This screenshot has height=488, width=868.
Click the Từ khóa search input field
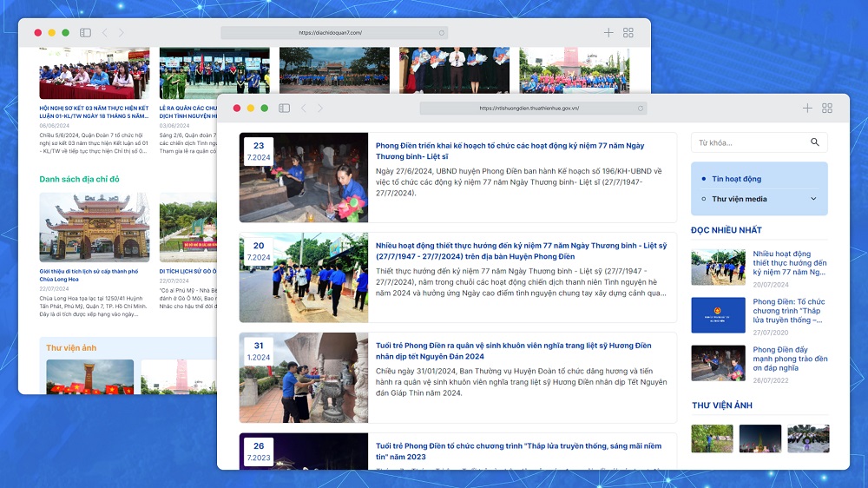(x=749, y=142)
